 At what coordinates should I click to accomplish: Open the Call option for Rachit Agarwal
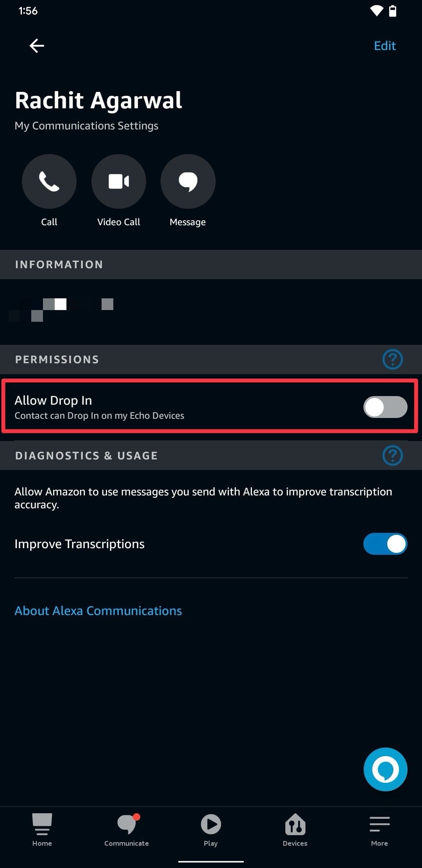point(49,181)
